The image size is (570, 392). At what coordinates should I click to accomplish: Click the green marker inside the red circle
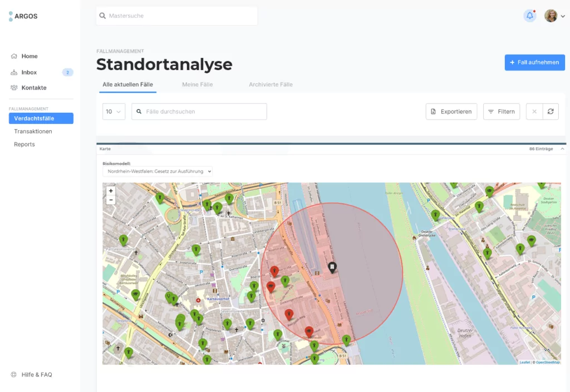point(285,281)
